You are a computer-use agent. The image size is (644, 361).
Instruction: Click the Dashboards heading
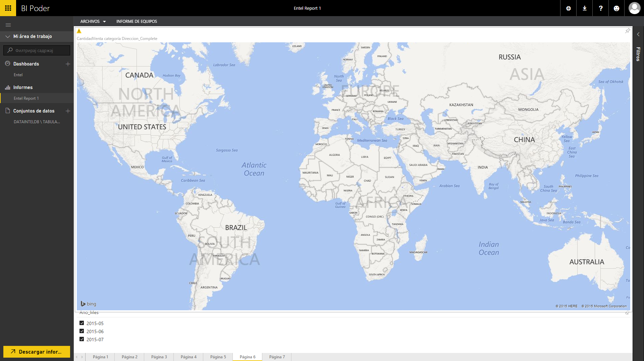click(x=26, y=64)
